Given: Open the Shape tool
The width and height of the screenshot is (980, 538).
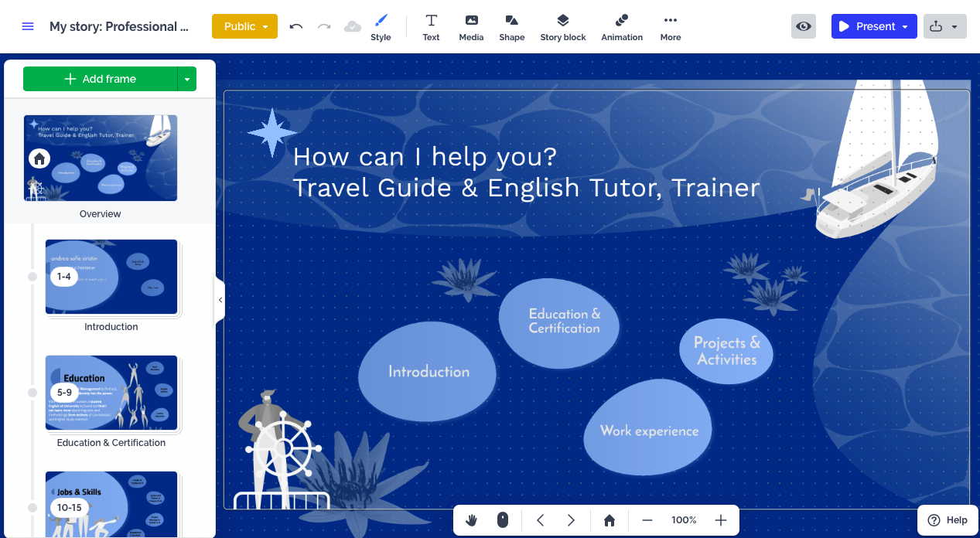Looking at the screenshot, I should coord(511,26).
